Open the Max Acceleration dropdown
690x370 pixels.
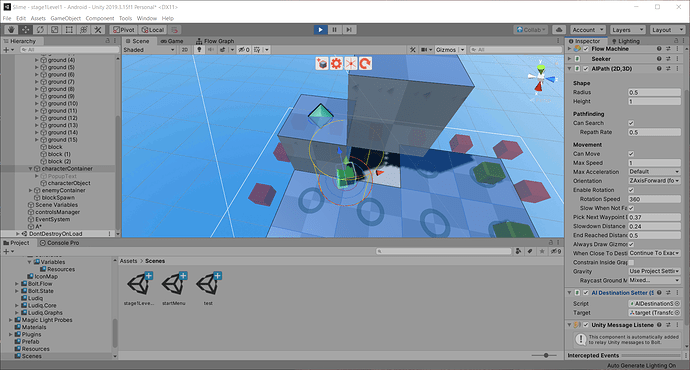coord(654,172)
